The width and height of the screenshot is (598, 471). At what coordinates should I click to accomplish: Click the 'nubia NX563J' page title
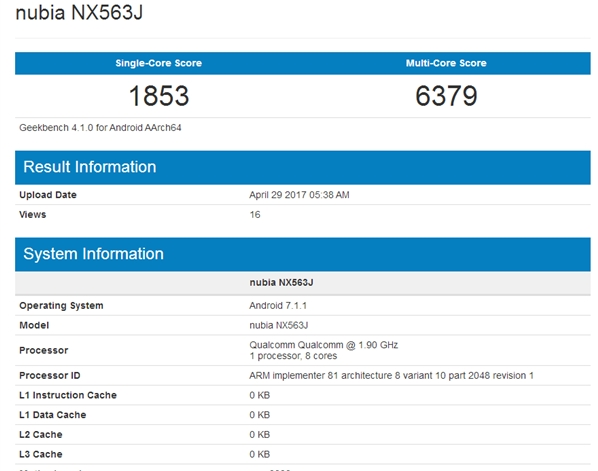coord(79,12)
